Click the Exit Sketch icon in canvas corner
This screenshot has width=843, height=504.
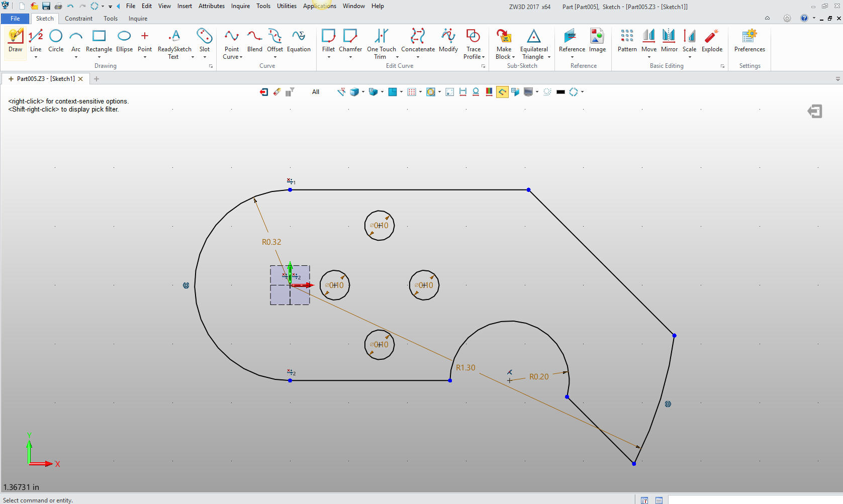coord(814,111)
